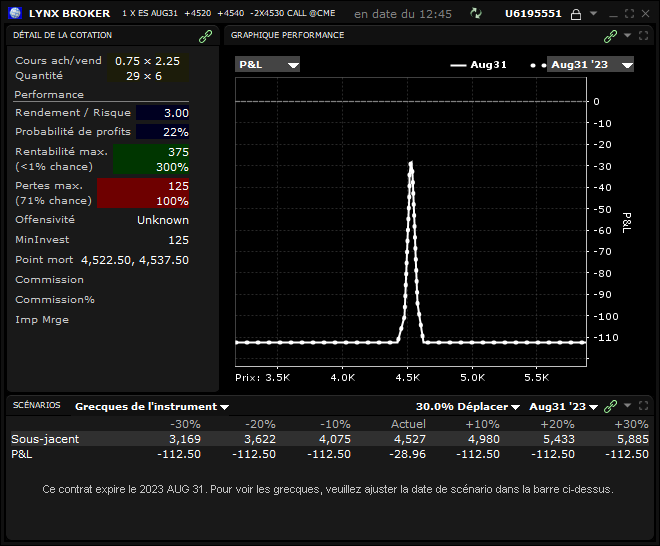Click the link chain icon in Graphique Performance
The image size is (660, 546).
(x=610, y=35)
